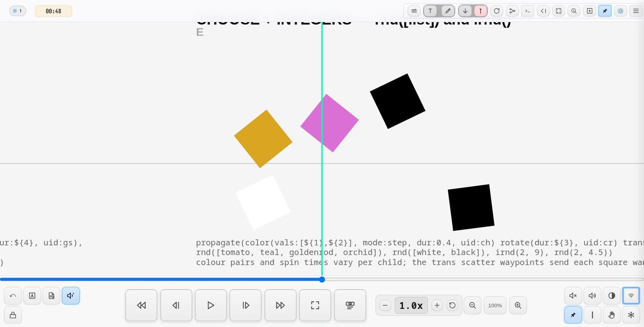The image size is (644, 327).
Task: Click the undo arrow icon at the bottom left
Action: [13, 296]
